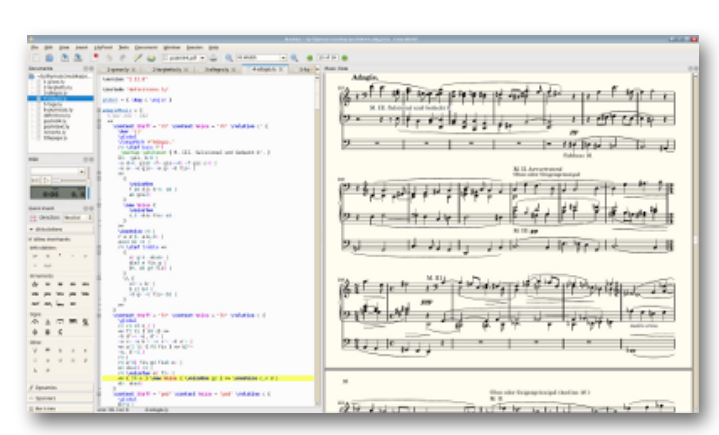Open the Help menu

click(214, 47)
